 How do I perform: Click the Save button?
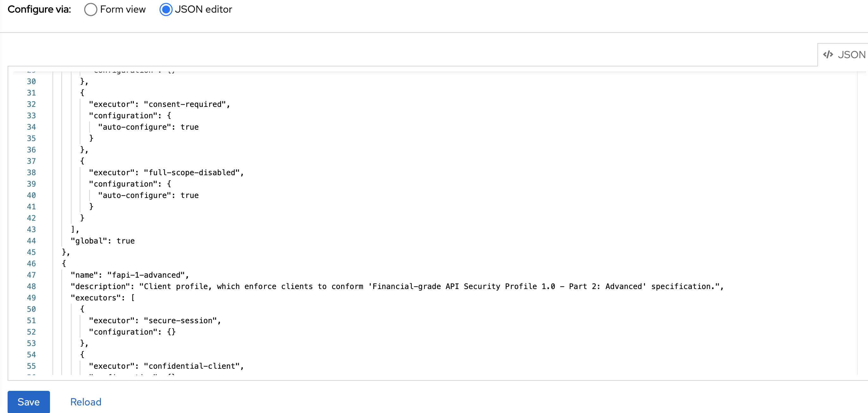28,402
